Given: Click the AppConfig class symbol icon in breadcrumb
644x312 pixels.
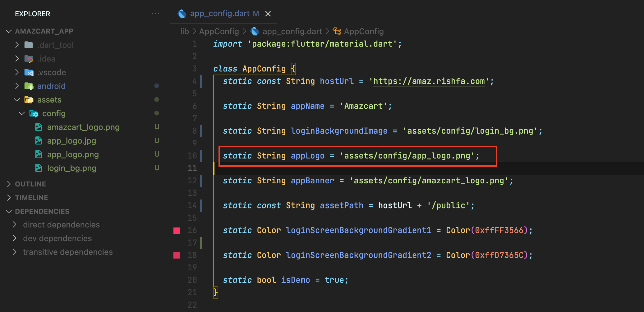Looking at the screenshot, I should click(337, 31).
